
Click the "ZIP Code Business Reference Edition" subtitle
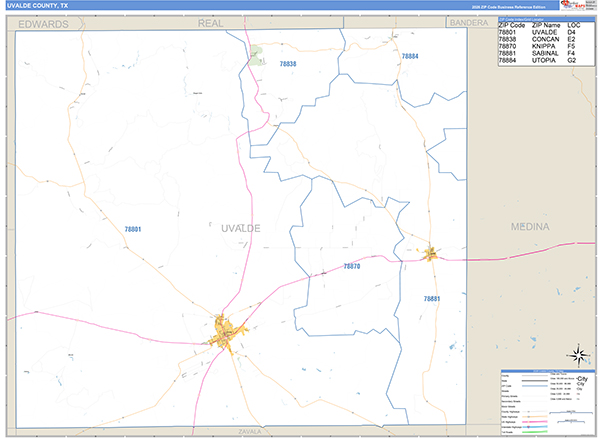click(x=509, y=7)
